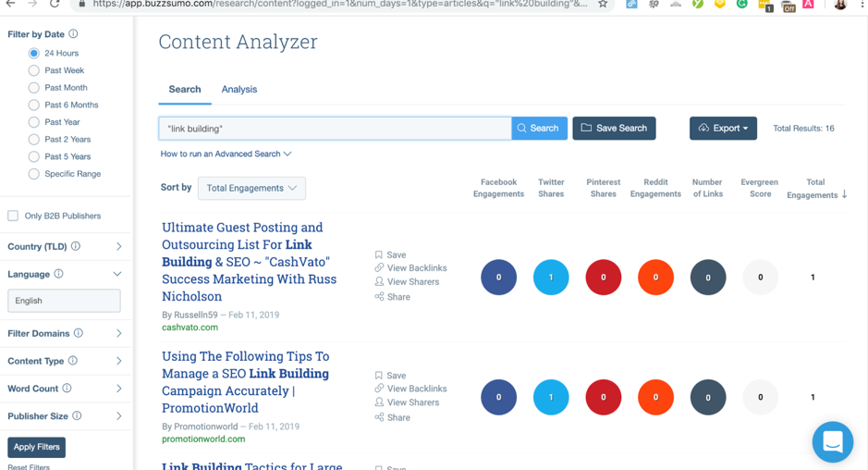The image size is (868, 470).
Task: Enable Only B2B Publishers checkbox
Action: [13, 216]
